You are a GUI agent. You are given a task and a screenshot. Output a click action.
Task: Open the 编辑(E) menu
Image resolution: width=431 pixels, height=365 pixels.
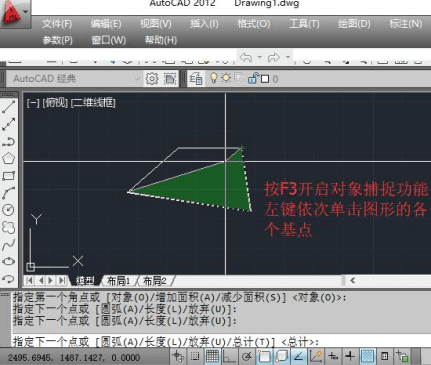click(x=106, y=24)
